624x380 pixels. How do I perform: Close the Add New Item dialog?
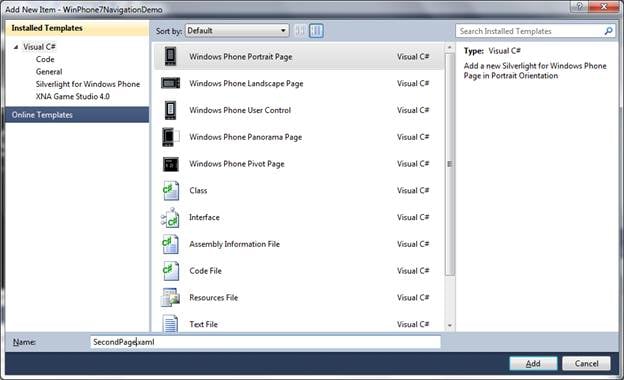[x=604, y=7]
